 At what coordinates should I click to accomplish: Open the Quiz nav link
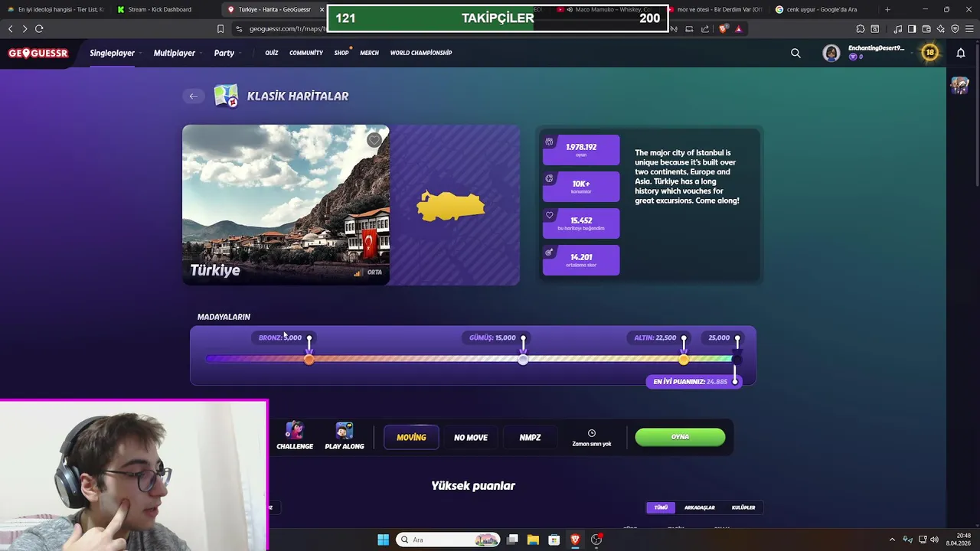point(271,53)
